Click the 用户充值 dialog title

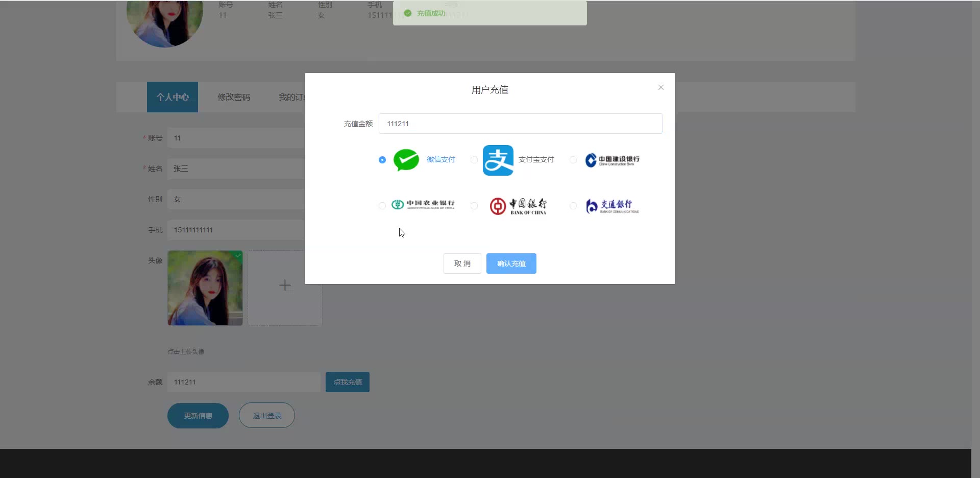(x=490, y=90)
